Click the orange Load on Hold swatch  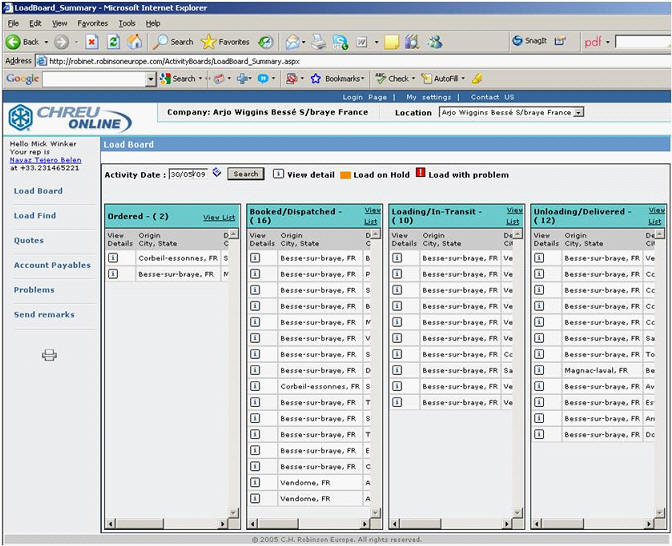[345, 174]
